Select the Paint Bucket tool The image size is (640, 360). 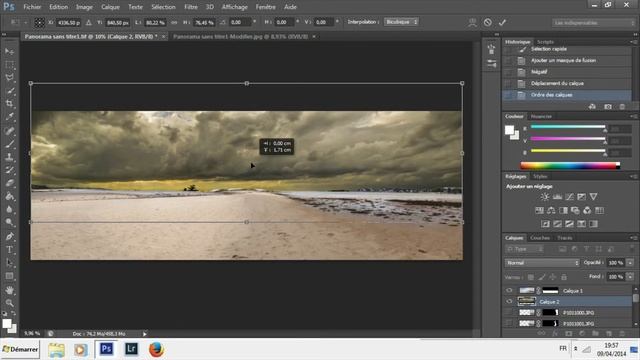pos(9,196)
